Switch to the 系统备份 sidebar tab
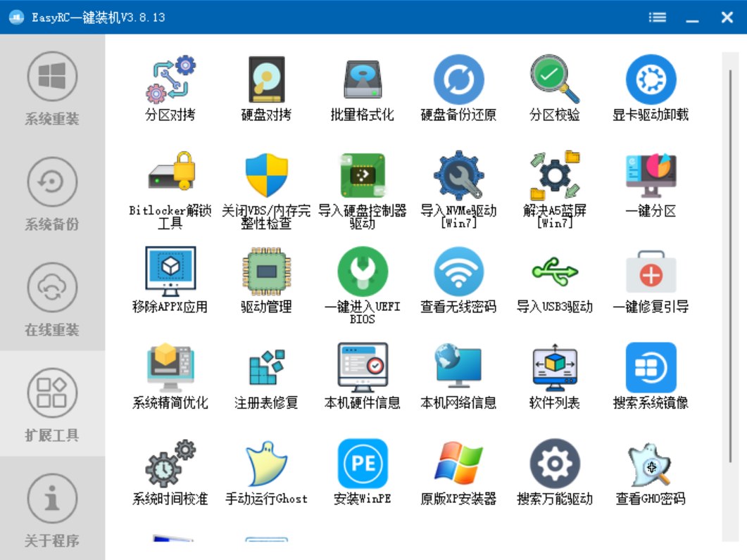This screenshot has height=560, width=747. click(52, 193)
